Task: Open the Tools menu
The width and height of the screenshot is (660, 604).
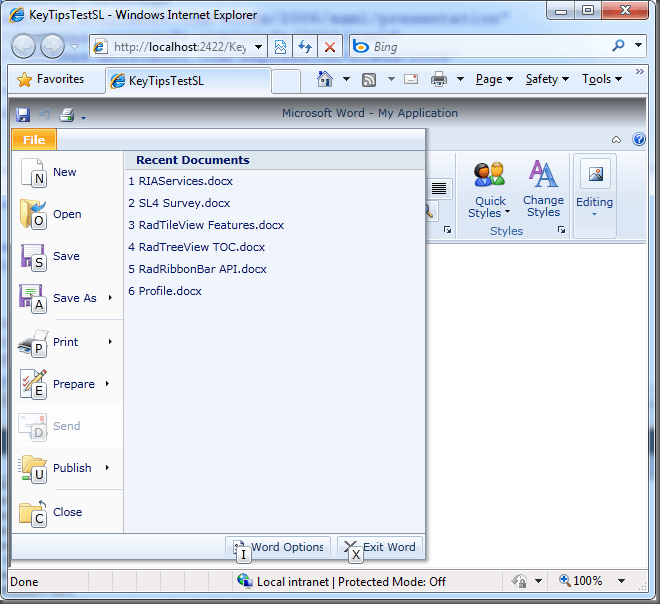Action: [601, 79]
